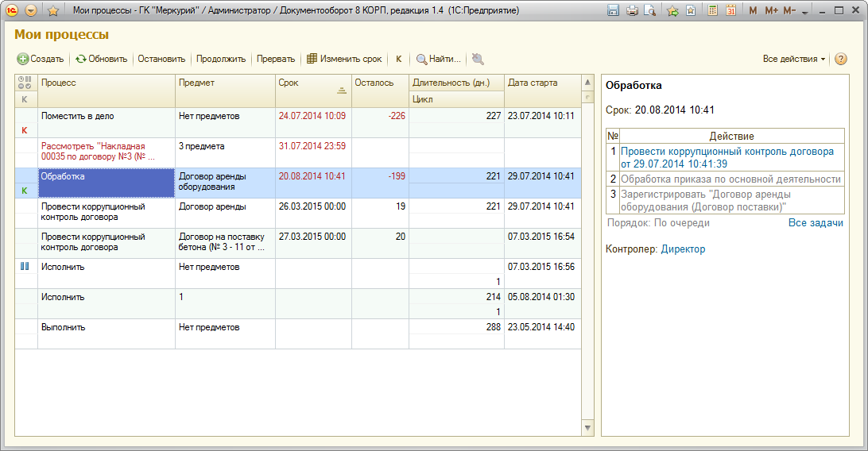Click the Длительность (дн.) column header
Image resolution: width=868 pixels, height=451 pixels.
coord(457,83)
